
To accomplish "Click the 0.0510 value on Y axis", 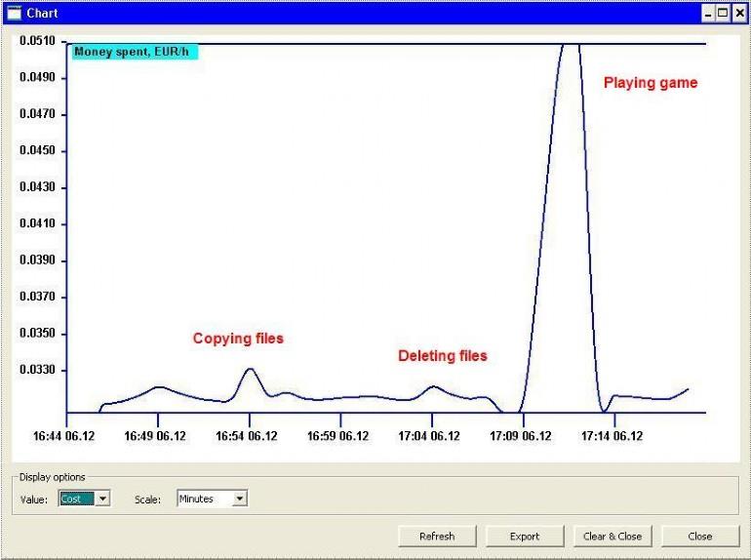I will [x=38, y=42].
